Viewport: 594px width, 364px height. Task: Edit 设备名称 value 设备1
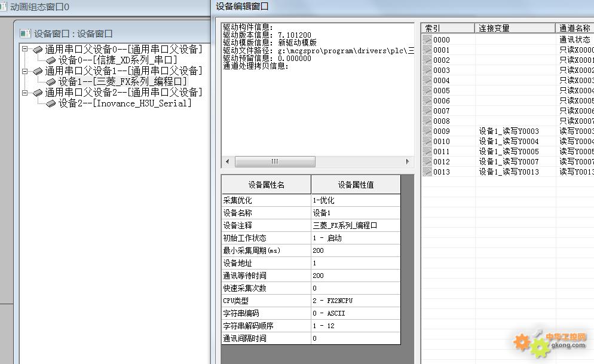tap(356, 213)
